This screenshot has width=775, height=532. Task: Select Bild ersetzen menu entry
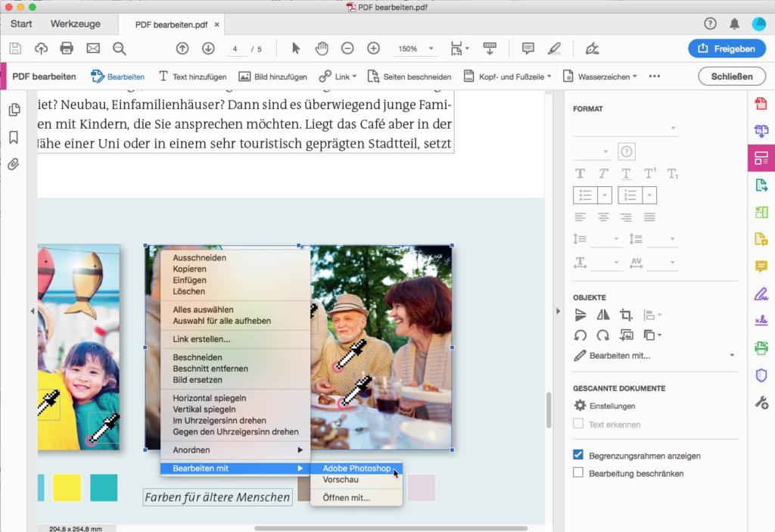tap(198, 380)
